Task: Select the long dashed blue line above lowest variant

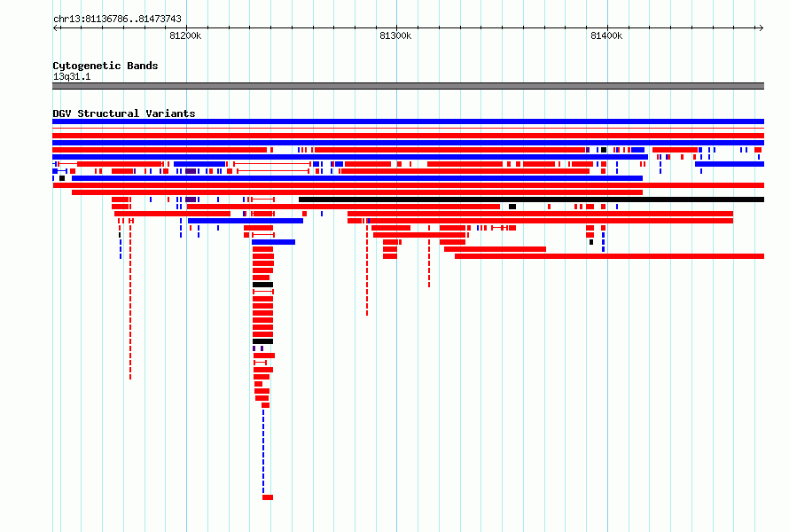Action: coord(263,451)
